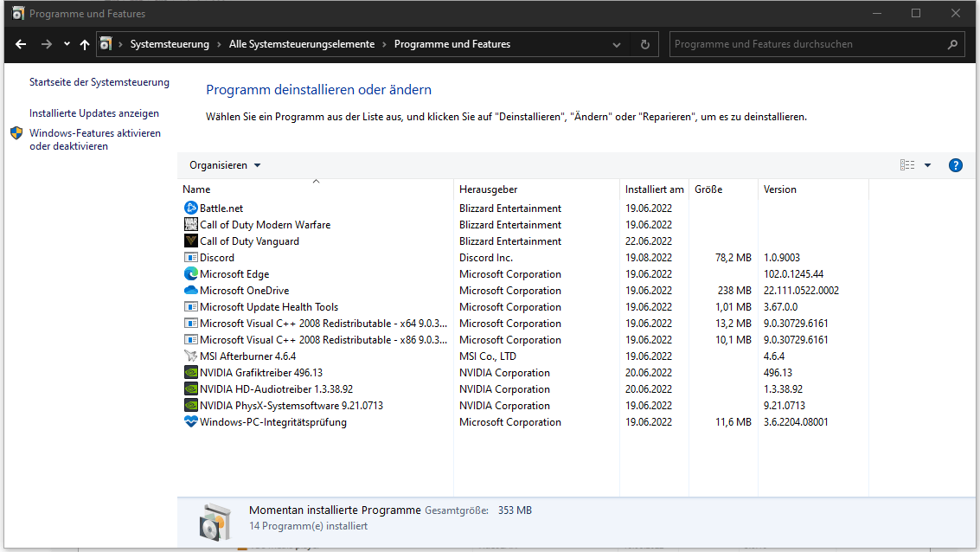Expand the address bar history dropdown
The image size is (980, 552).
(x=616, y=44)
